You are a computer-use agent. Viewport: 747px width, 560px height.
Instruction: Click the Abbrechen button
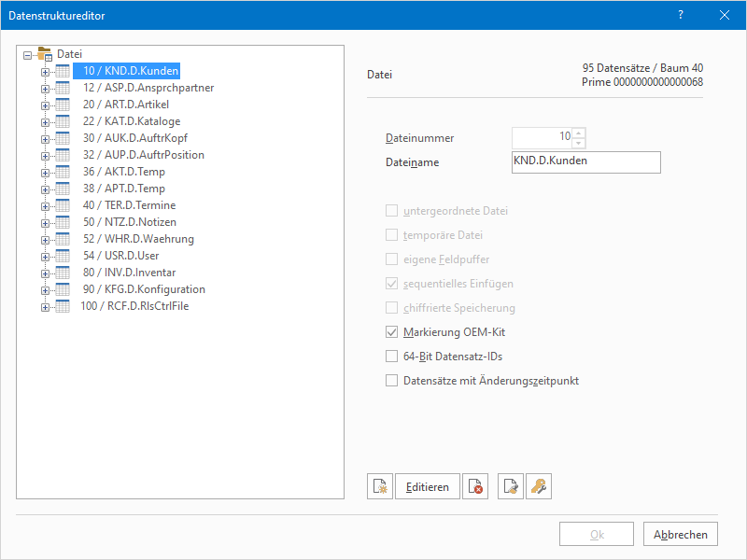click(x=680, y=535)
